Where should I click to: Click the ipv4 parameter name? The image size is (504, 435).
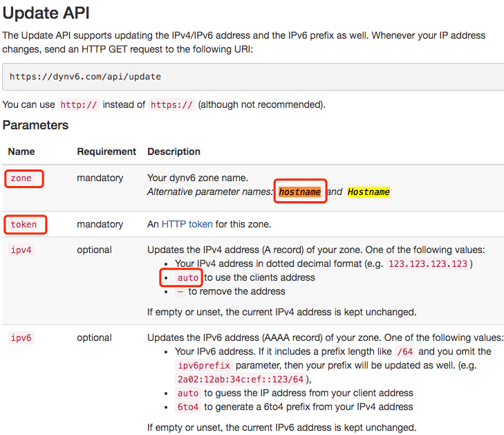pyautogui.click(x=21, y=250)
